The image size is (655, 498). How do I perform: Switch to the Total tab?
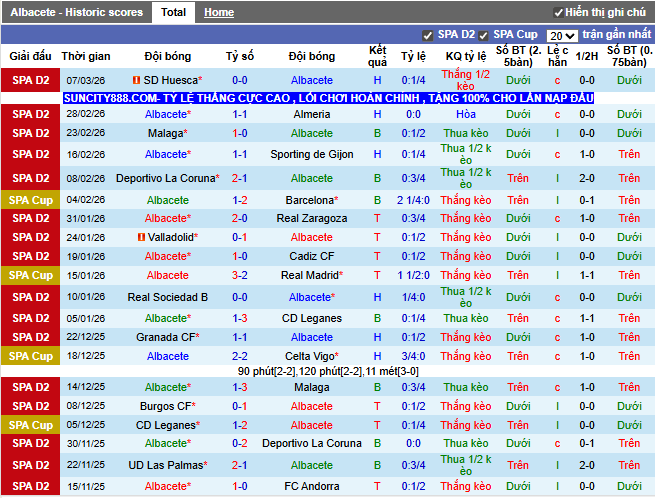(173, 12)
